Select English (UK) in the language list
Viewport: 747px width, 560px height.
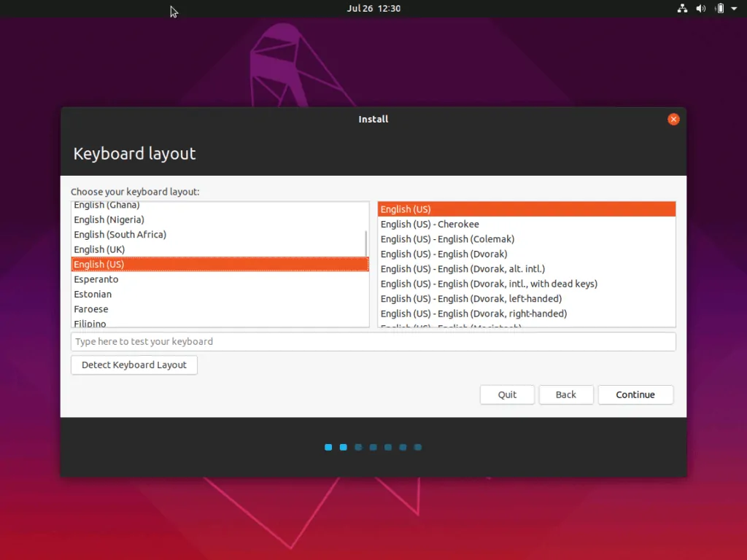click(x=99, y=249)
